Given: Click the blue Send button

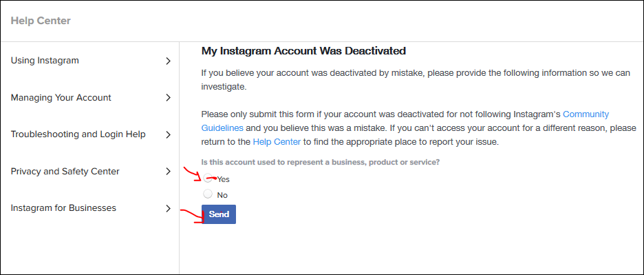Looking at the screenshot, I should point(219,214).
